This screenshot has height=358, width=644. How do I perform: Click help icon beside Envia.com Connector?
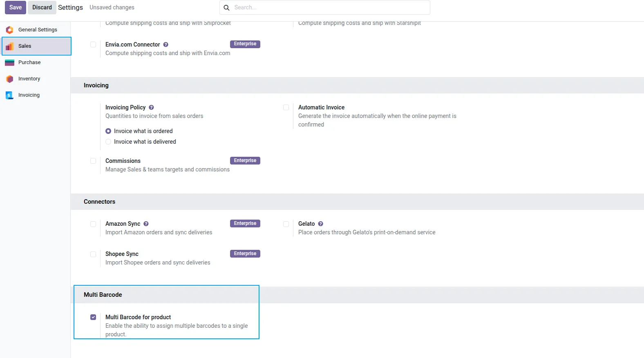(165, 44)
